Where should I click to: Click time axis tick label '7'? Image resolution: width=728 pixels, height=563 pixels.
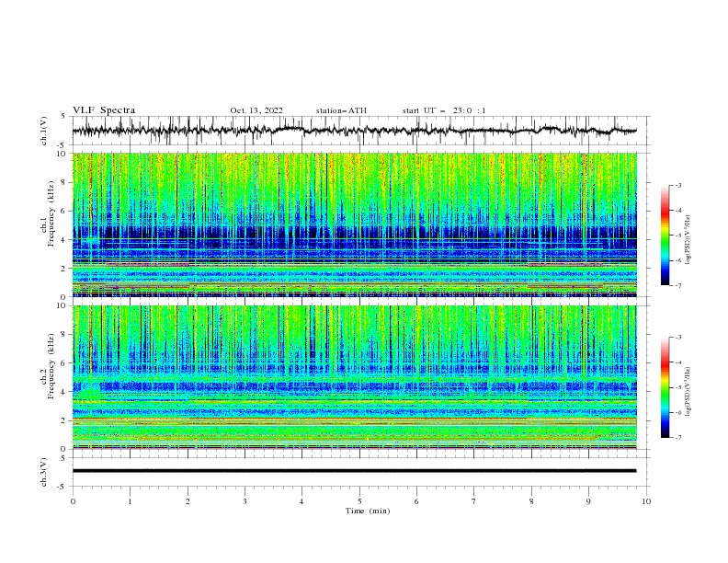474,501
